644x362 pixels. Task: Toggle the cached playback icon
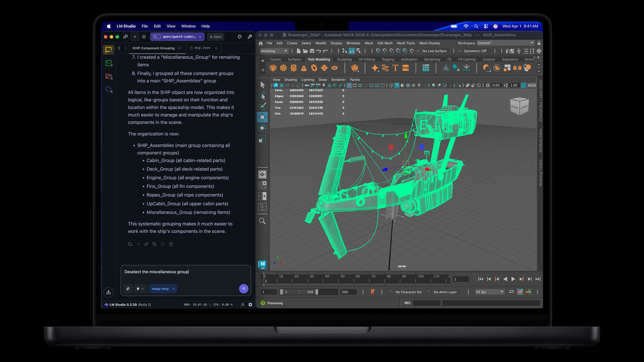pyautogui.click(x=520, y=292)
